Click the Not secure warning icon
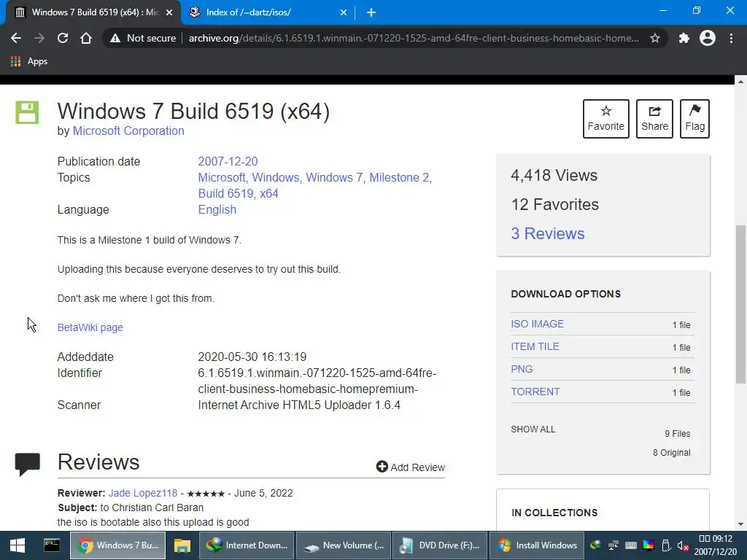This screenshot has width=747, height=560. point(115,38)
